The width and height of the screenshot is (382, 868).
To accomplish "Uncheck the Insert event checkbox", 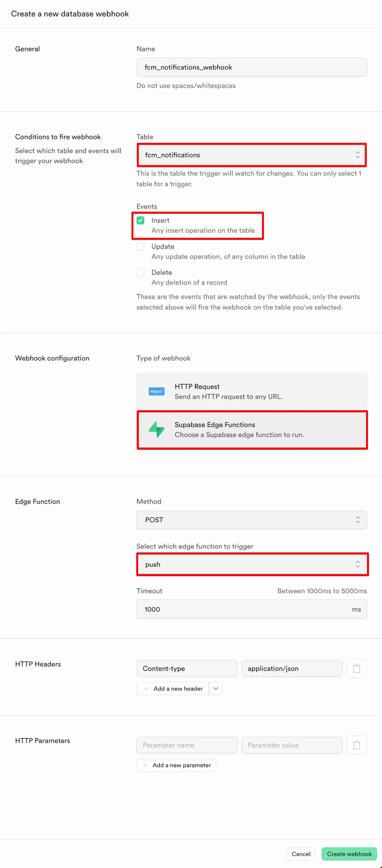I will [140, 220].
